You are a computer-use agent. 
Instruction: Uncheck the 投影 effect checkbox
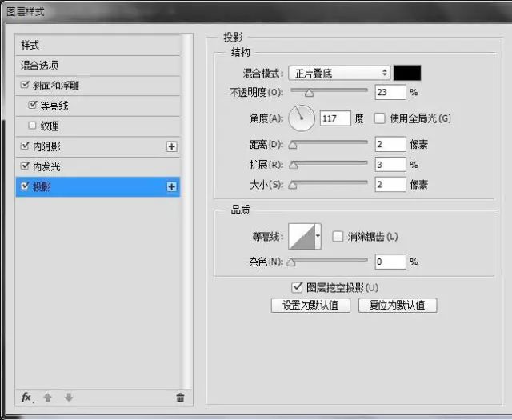click(x=25, y=186)
